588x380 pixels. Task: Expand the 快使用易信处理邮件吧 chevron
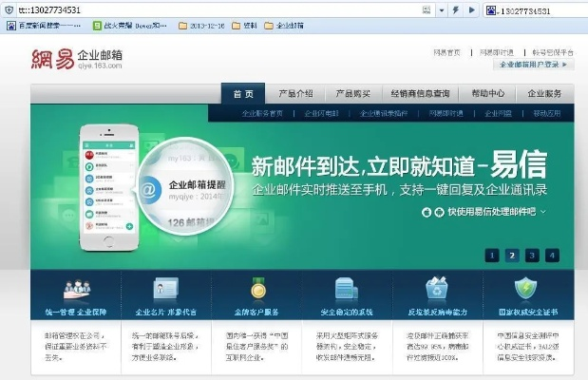point(543,211)
